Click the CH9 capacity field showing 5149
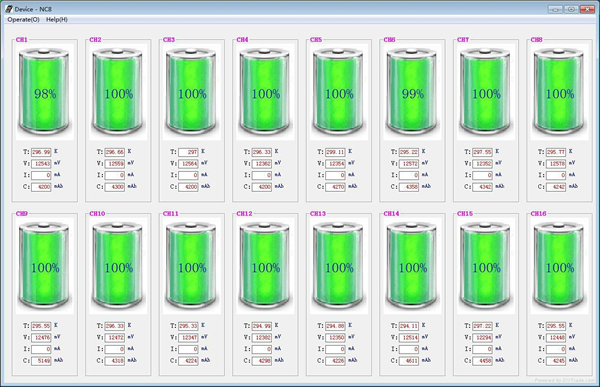This screenshot has width=600, height=387. click(41, 361)
